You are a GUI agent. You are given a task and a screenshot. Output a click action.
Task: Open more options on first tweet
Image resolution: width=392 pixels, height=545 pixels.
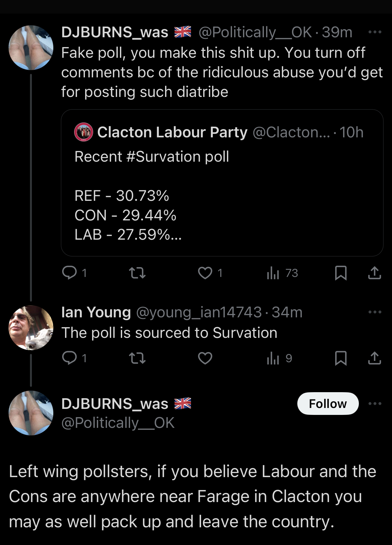(375, 32)
